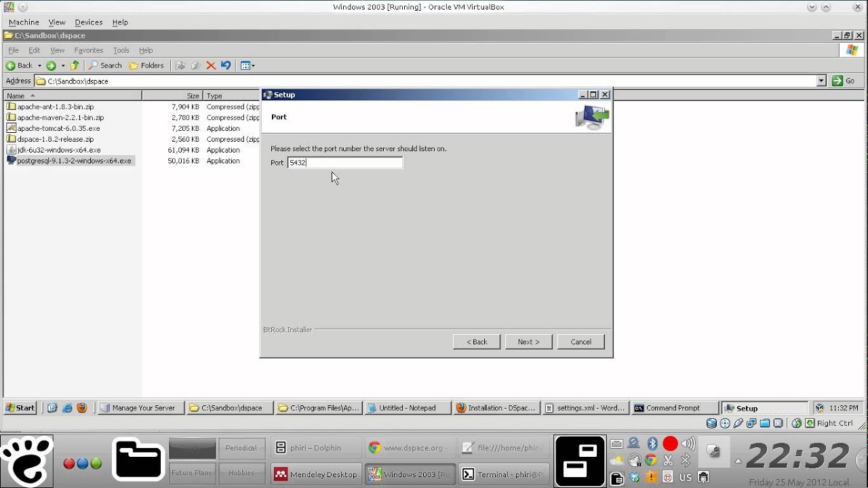Screen dimensions: 868x488
Task: Sort files by Type column header
Action: tap(231, 96)
